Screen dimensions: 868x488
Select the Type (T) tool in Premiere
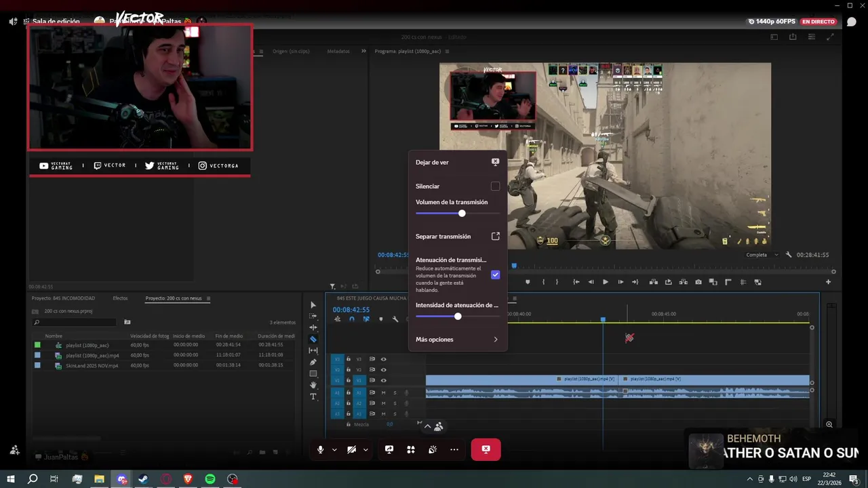313,396
